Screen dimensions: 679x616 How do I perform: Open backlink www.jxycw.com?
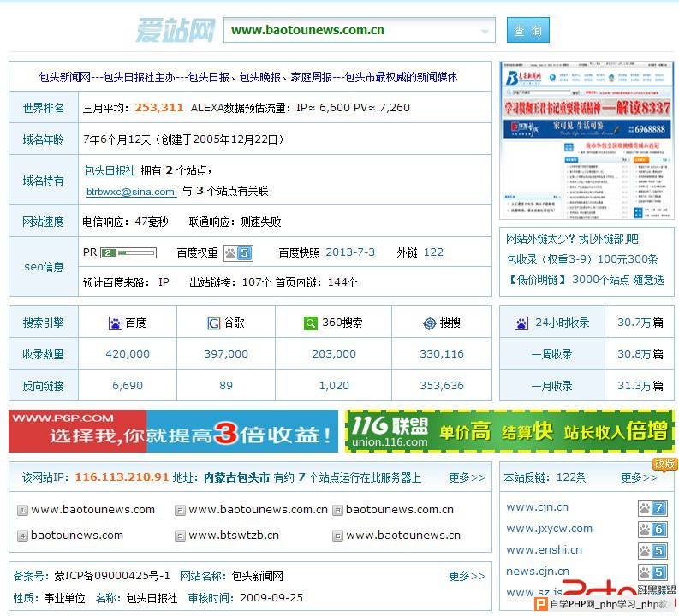(x=550, y=528)
